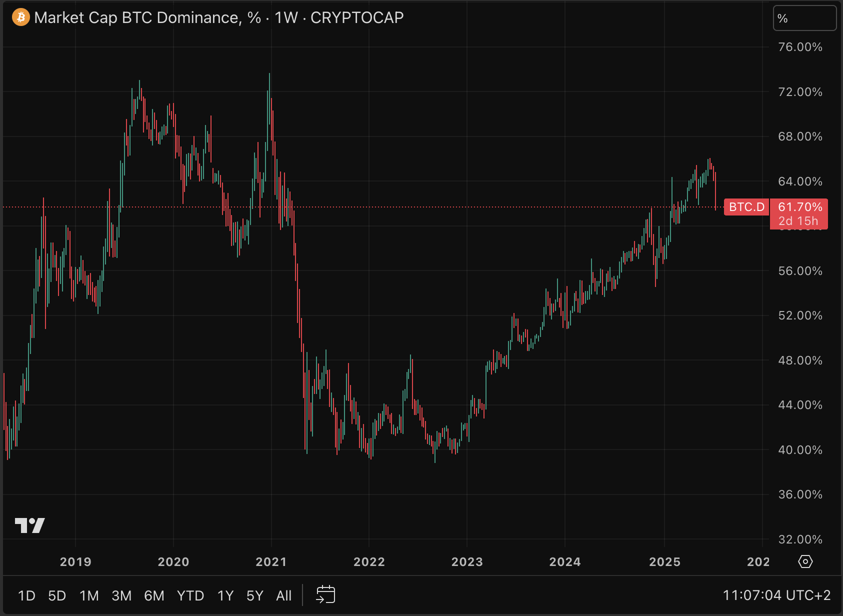The image size is (843, 616).
Task: Click the orange Bitcoin symbol icon
Action: click(20, 17)
